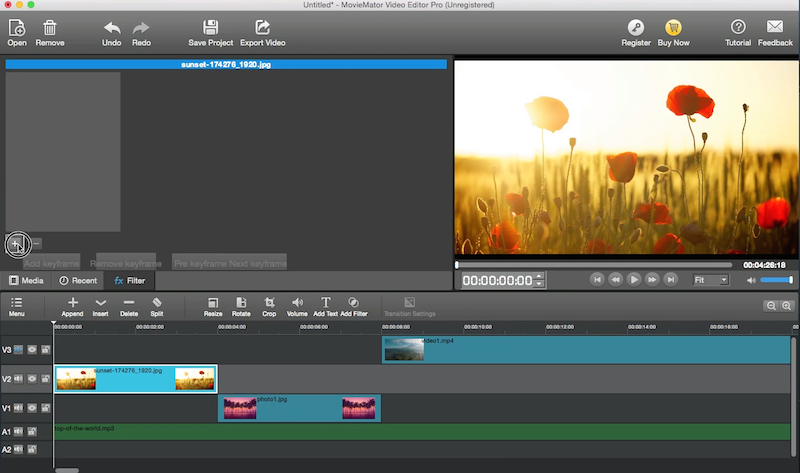Toggle the lock on track V1
The height and width of the screenshot is (473, 800).
click(x=45, y=408)
